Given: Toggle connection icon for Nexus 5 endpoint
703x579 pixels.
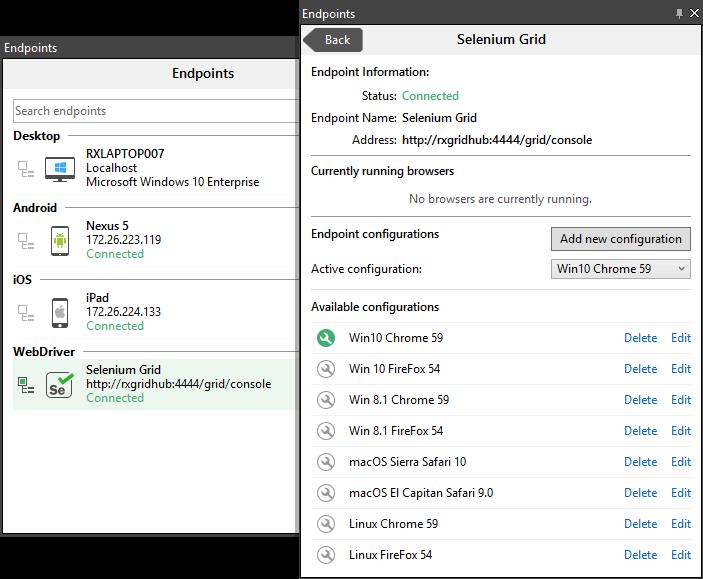Looking at the screenshot, I should click(27, 241).
